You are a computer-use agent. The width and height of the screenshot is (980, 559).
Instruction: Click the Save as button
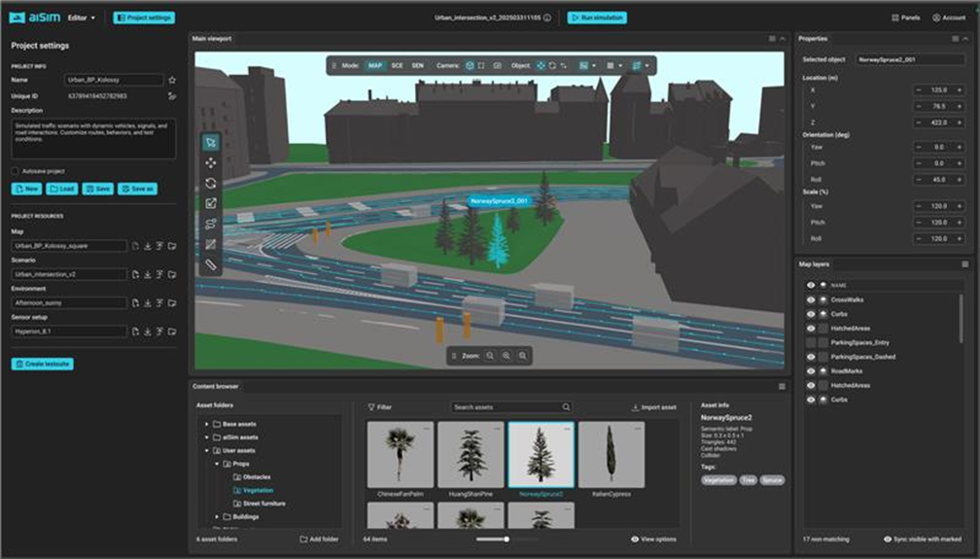(x=137, y=189)
